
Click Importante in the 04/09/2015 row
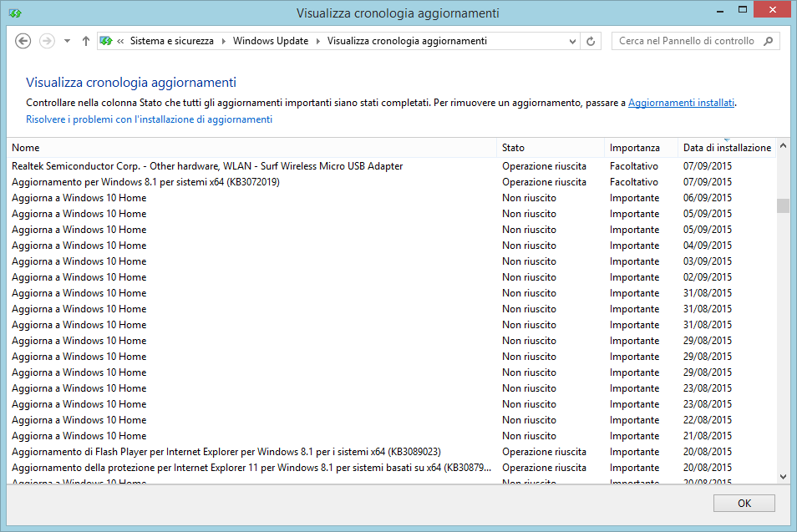[634, 246]
